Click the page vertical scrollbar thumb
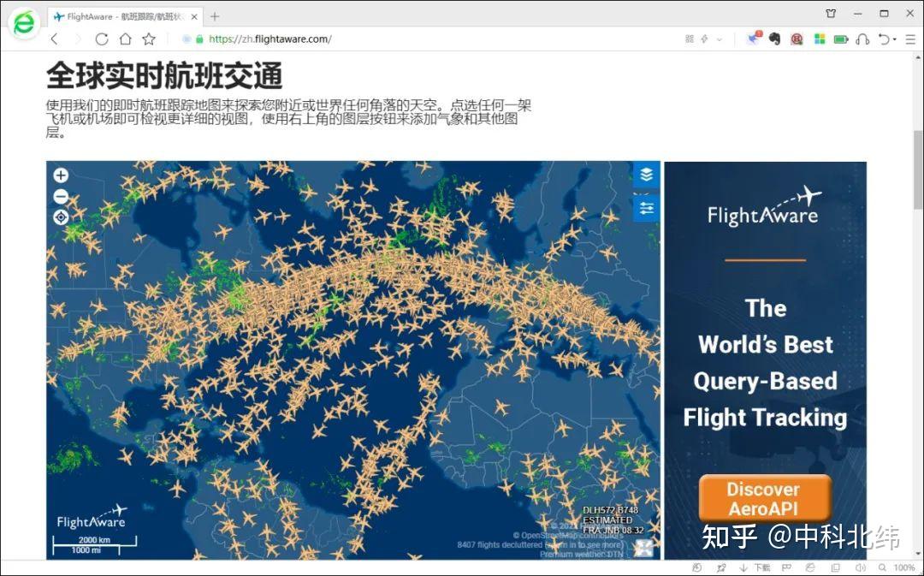Image resolution: width=924 pixels, height=576 pixels. pyautogui.click(x=918, y=169)
